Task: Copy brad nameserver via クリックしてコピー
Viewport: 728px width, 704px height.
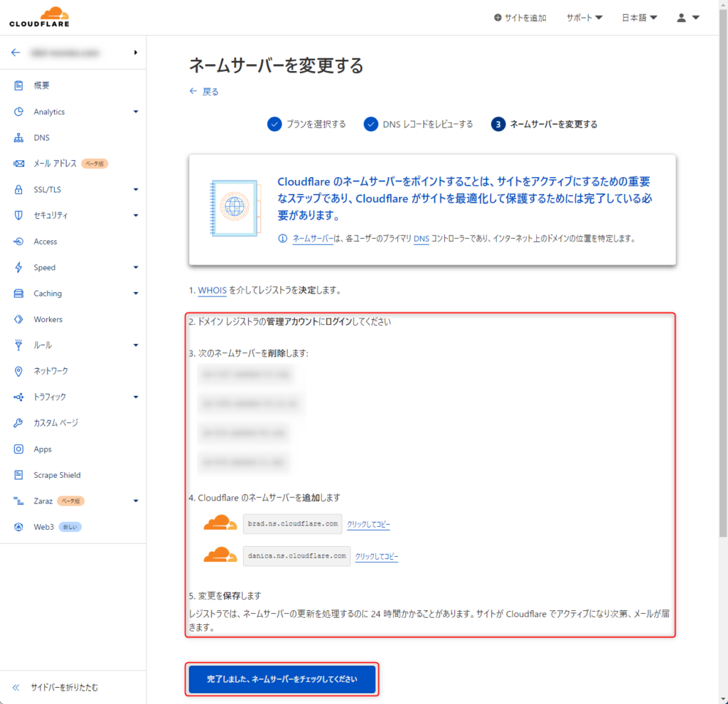Action: point(369,524)
